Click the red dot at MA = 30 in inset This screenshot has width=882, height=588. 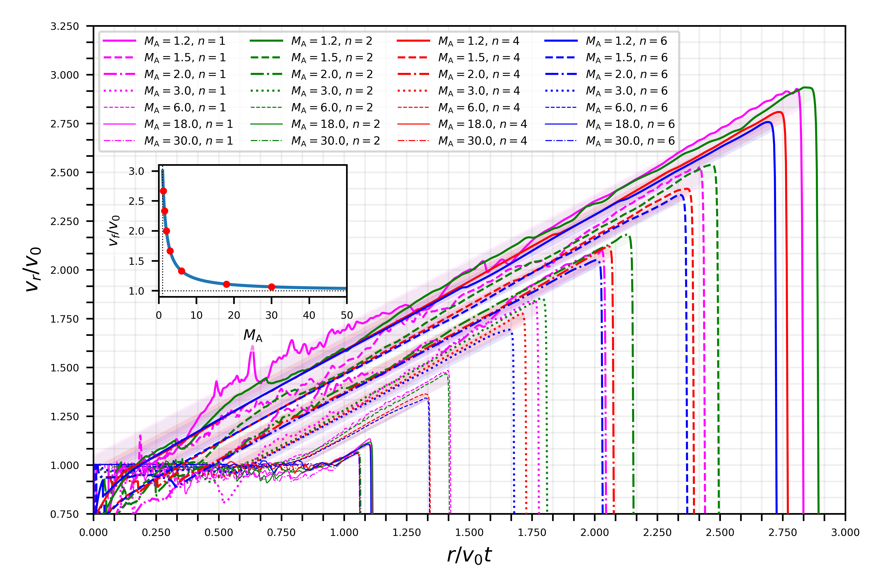(272, 287)
